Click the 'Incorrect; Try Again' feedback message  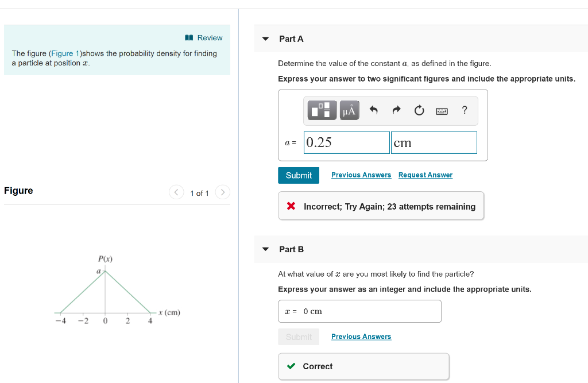click(381, 206)
